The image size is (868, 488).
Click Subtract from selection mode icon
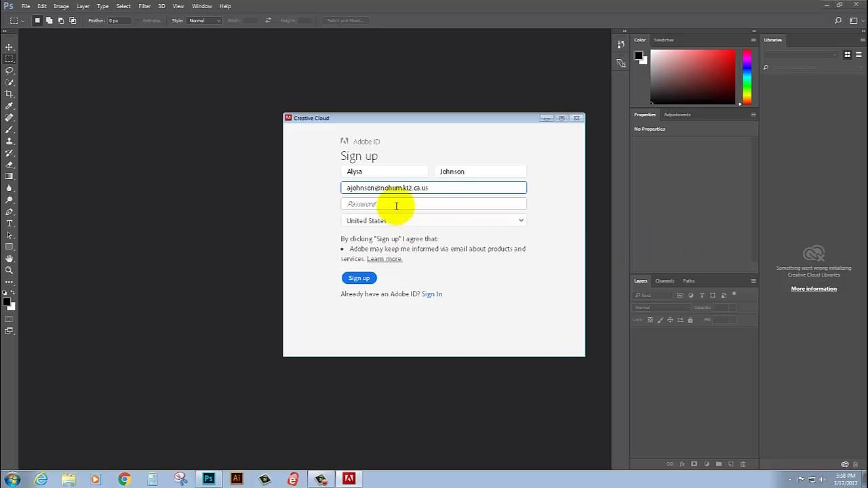click(x=61, y=20)
